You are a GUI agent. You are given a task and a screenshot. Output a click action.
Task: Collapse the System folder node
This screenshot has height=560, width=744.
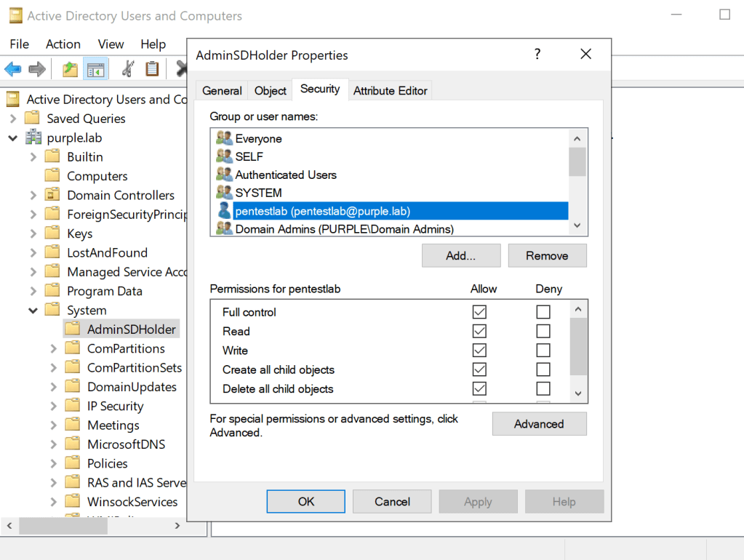click(33, 311)
